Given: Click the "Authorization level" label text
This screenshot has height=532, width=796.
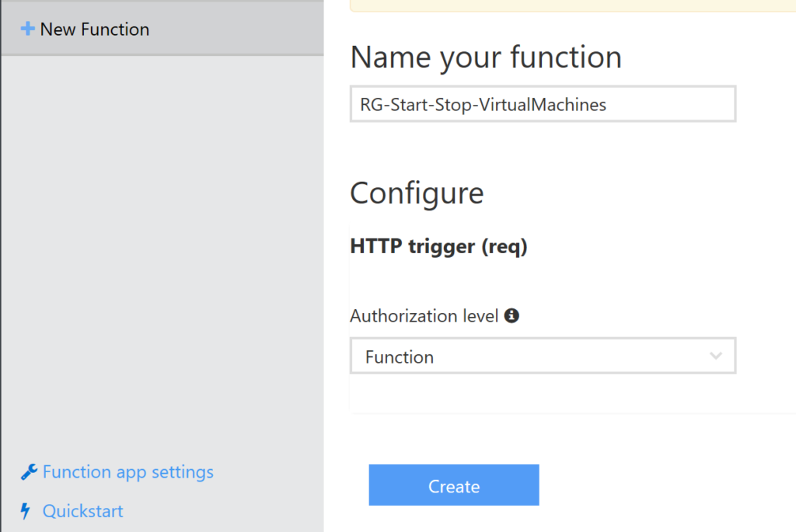Looking at the screenshot, I should tap(424, 316).
